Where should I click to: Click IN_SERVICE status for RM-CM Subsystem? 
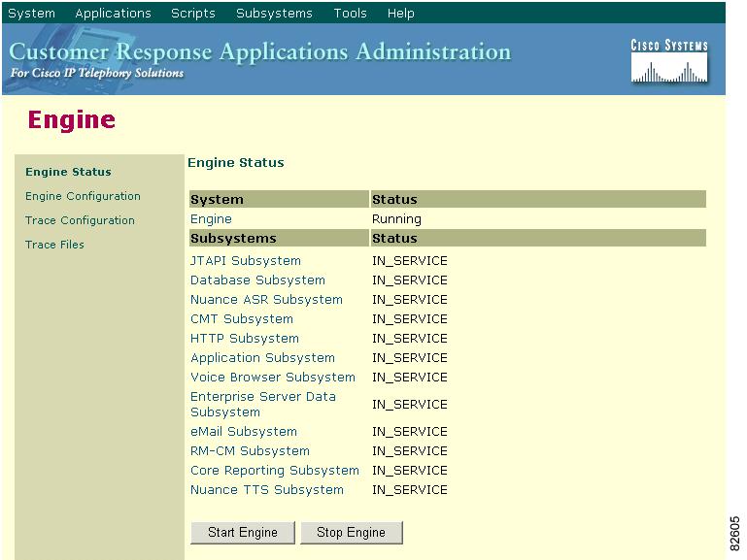pos(409,451)
